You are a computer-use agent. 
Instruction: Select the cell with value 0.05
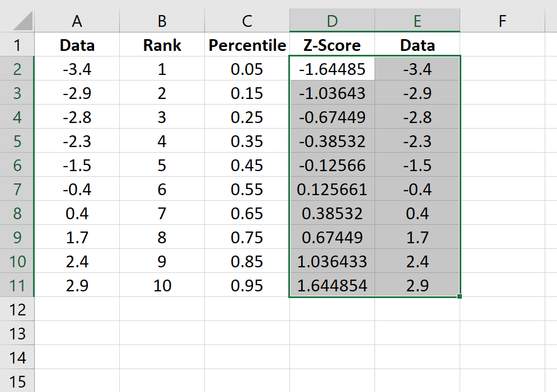click(247, 69)
